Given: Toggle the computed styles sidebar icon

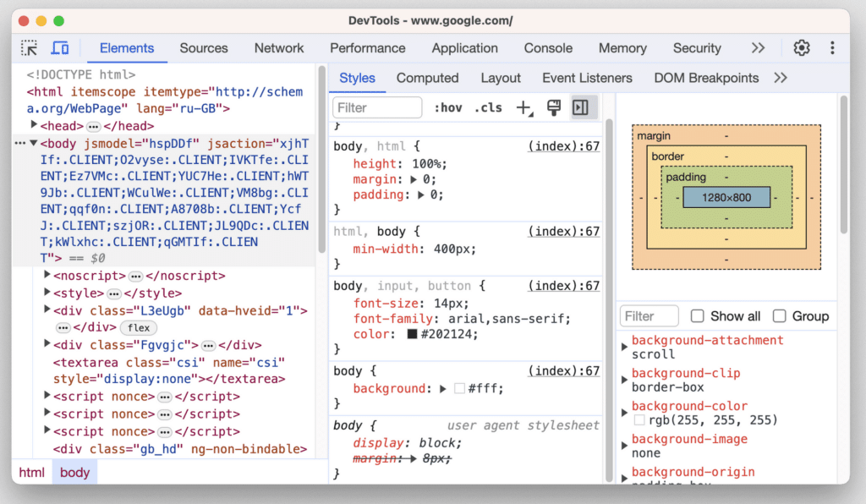Looking at the screenshot, I should tap(580, 107).
